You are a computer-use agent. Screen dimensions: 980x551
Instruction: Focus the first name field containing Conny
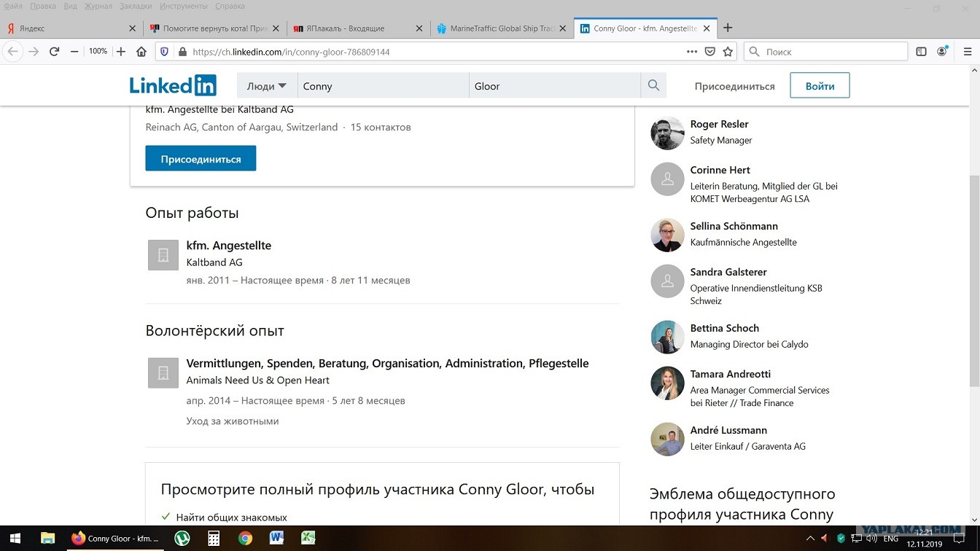[383, 86]
